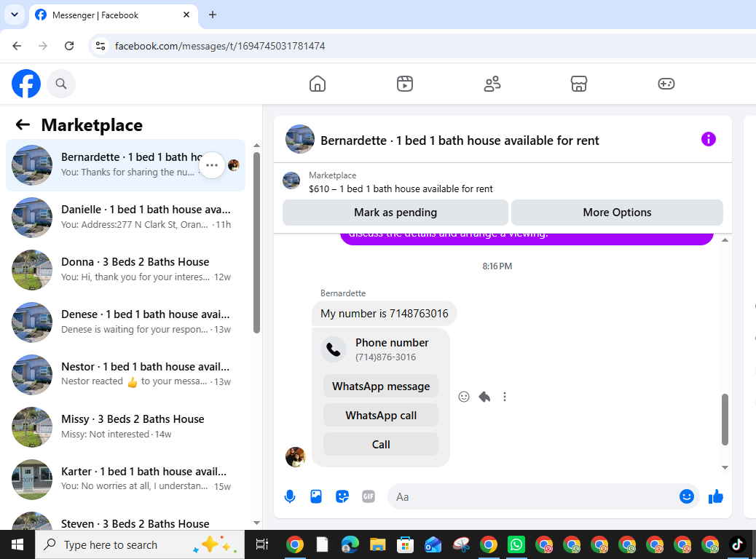Click WhatsApp message button
The height and width of the screenshot is (559, 756).
click(381, 386)
